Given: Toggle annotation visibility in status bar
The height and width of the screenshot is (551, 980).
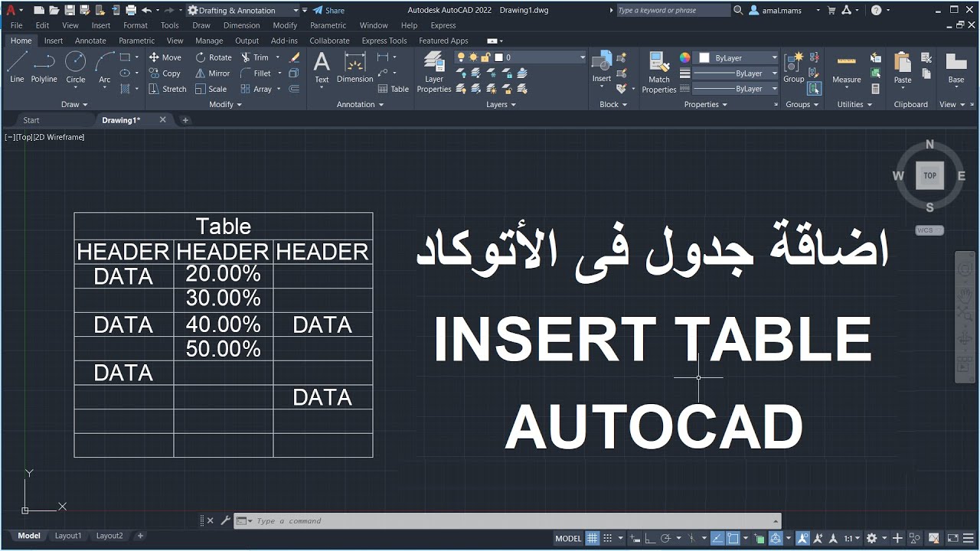Looking at the screenshot, I should tap(802, 538).
